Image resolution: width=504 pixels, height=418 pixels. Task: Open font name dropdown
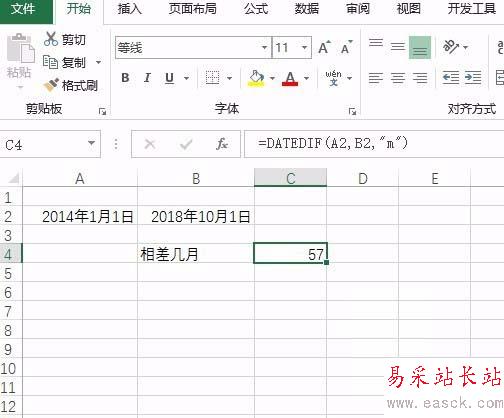264,48
